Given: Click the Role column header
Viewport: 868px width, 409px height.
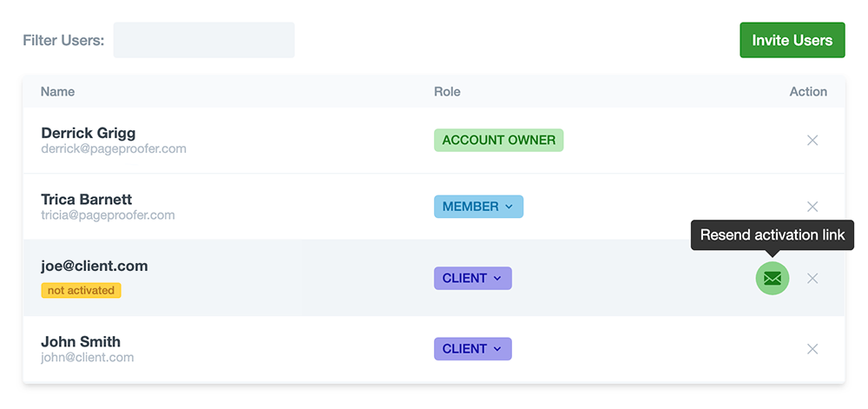Looking at the screenshot, I should point(447,91).
